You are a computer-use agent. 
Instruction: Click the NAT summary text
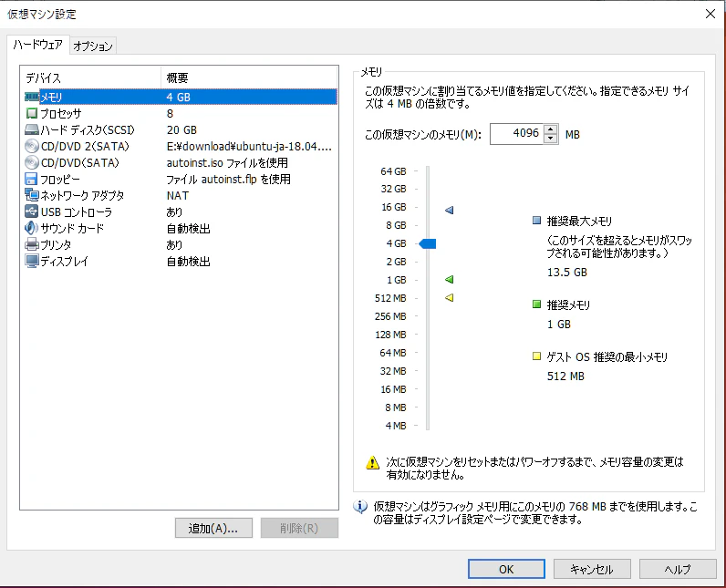pyautogui.click(x=178, y=195)
